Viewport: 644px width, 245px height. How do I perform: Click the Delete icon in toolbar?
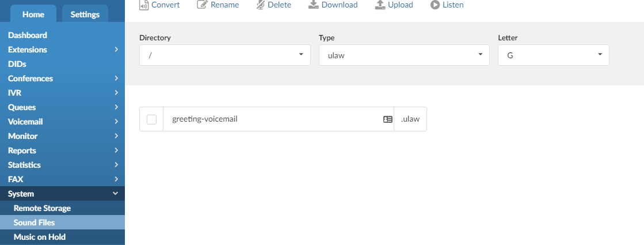pos(260,5)
